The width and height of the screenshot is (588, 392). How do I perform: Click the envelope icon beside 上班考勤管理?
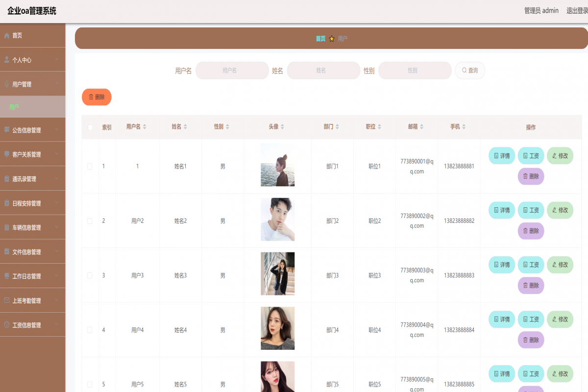coord(7,300)
